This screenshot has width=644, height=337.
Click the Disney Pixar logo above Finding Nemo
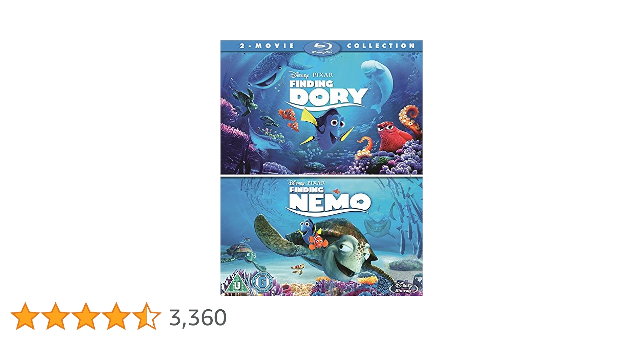[306, 183]
